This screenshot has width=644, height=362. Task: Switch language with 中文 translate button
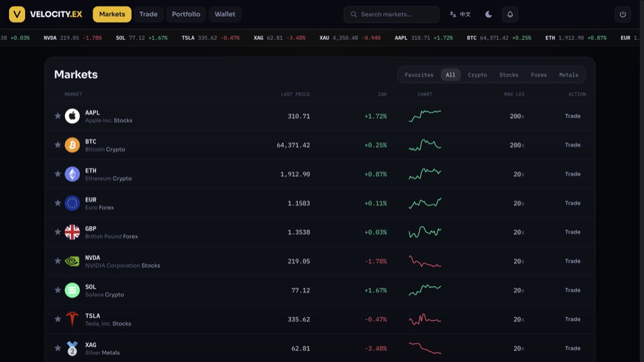point(460,14)
